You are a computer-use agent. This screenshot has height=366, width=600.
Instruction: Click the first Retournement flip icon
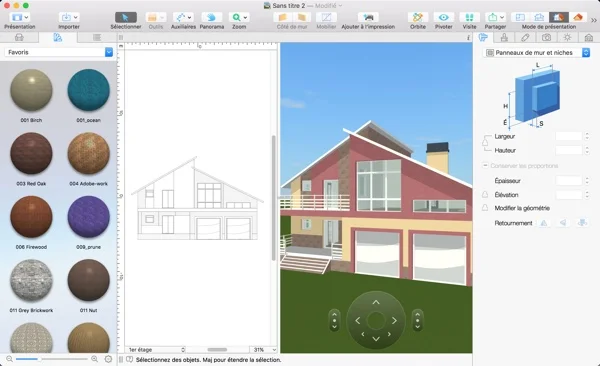543,223
